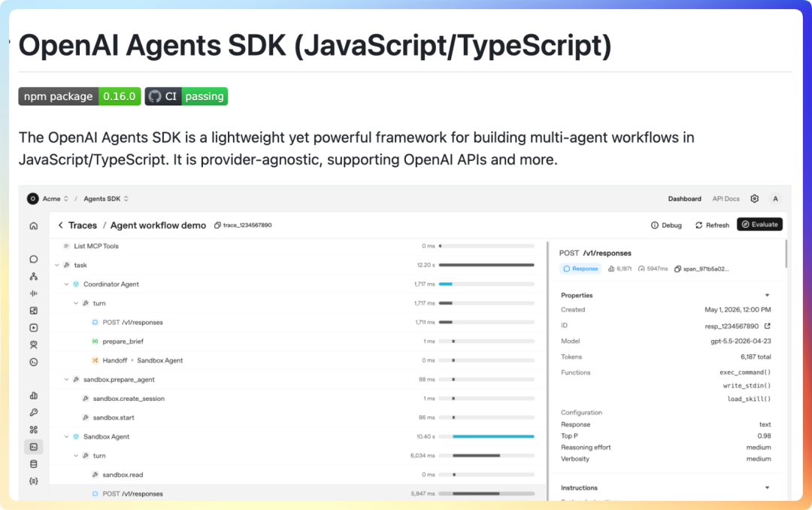The width and height of the screenshot is (812, 510).
Task: Switch to the API Docs tab
Action: coord(726,199)
